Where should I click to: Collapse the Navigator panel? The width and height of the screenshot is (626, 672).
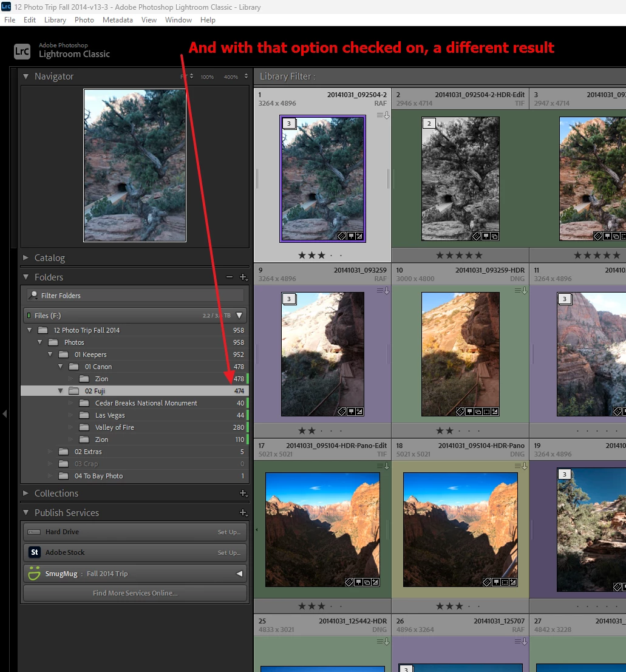click(x=26, y=76)
